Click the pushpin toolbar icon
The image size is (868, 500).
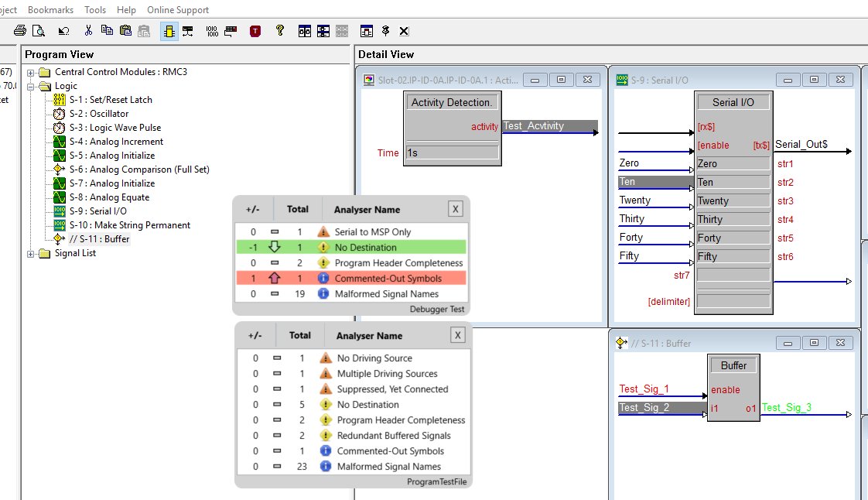(x=386, y=31)
